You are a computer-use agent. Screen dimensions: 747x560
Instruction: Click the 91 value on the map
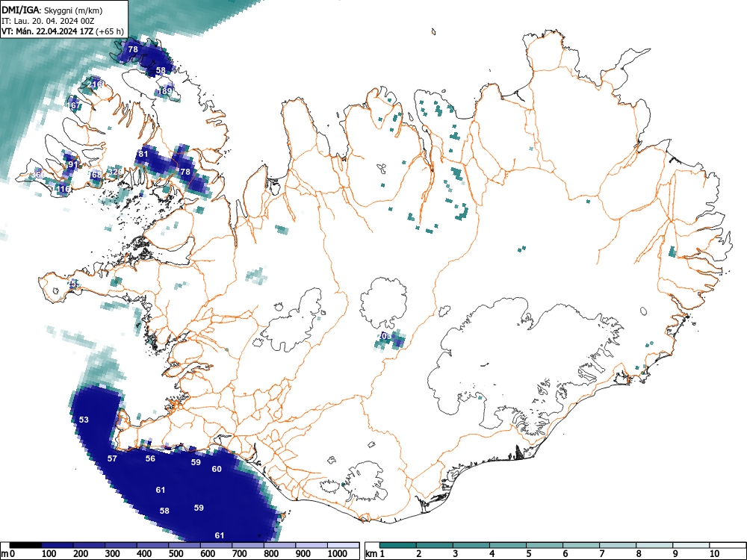(73, 164)
